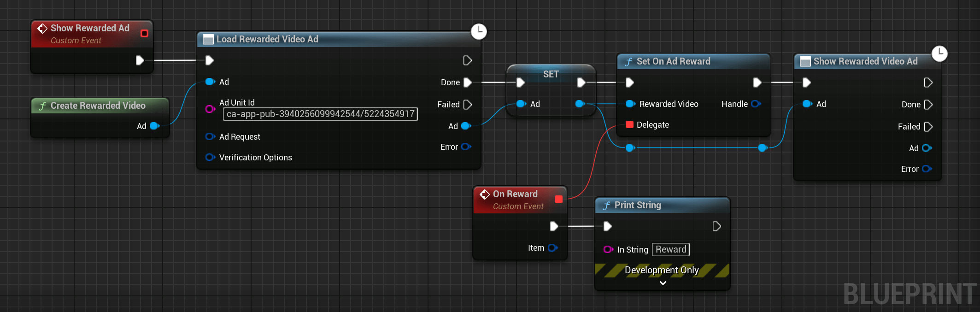Click Load Rewarded Video Ad exec input pin
The width and height of the screenshot is (980, 312).
[209, 60]
